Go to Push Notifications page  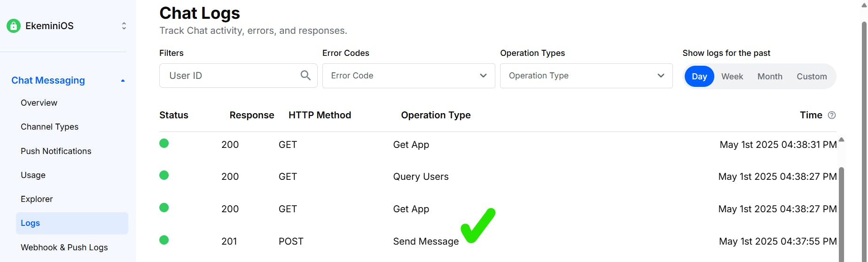pyautogui.click(x=56, y=151)
